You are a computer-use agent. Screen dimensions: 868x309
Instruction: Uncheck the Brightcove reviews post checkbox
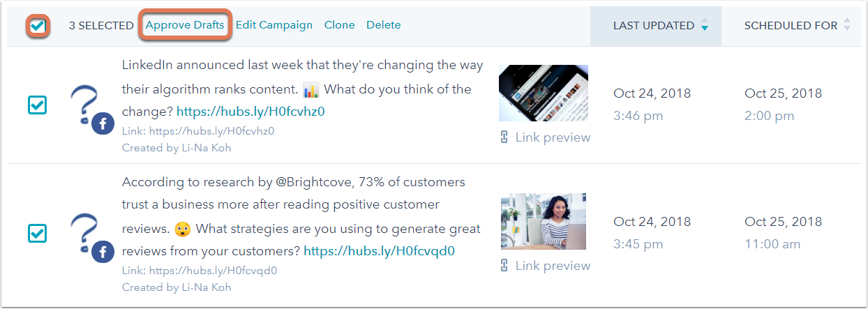pos(37,233)
